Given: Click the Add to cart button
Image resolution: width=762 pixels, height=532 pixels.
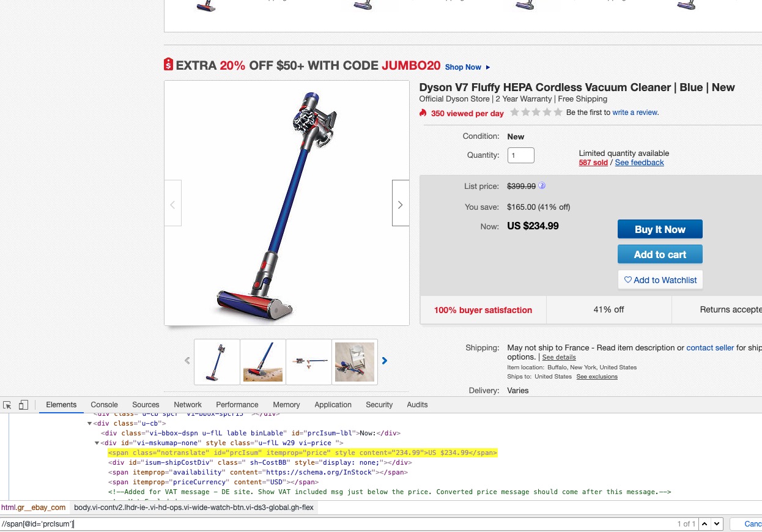Looking at the screenshot, I should pos(660,254).
